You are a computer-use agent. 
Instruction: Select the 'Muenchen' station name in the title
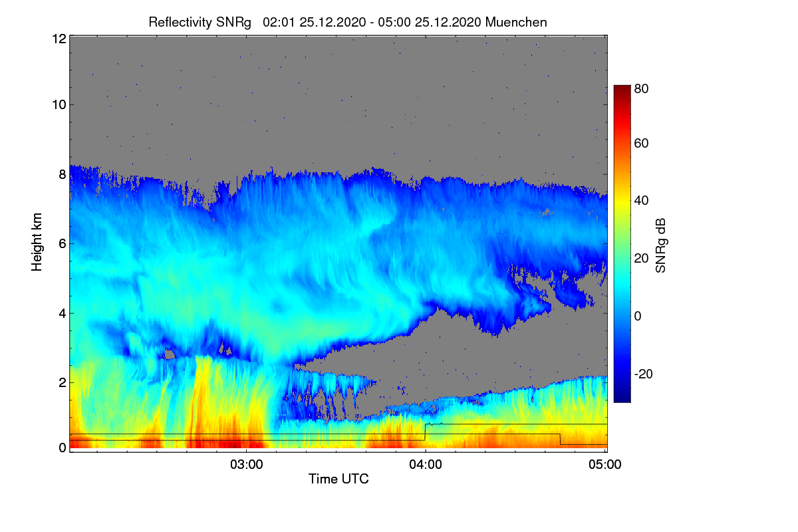pyautogui.click(x=517, y=22)
